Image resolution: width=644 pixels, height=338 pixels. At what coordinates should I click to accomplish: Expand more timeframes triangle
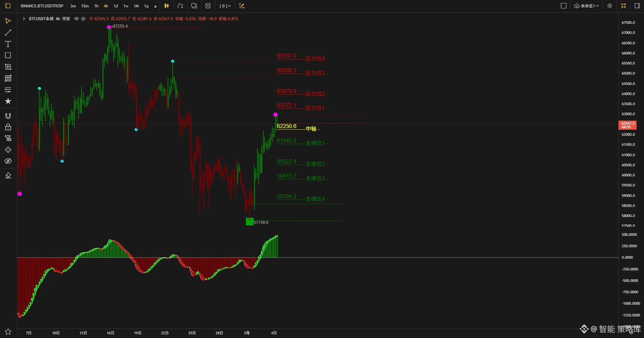point(155,6)
